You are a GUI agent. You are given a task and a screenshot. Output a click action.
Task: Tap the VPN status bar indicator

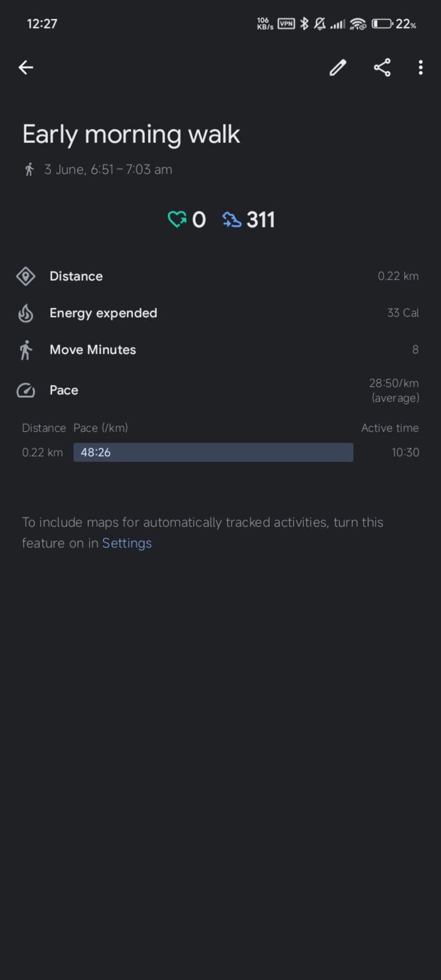(286, 24)
